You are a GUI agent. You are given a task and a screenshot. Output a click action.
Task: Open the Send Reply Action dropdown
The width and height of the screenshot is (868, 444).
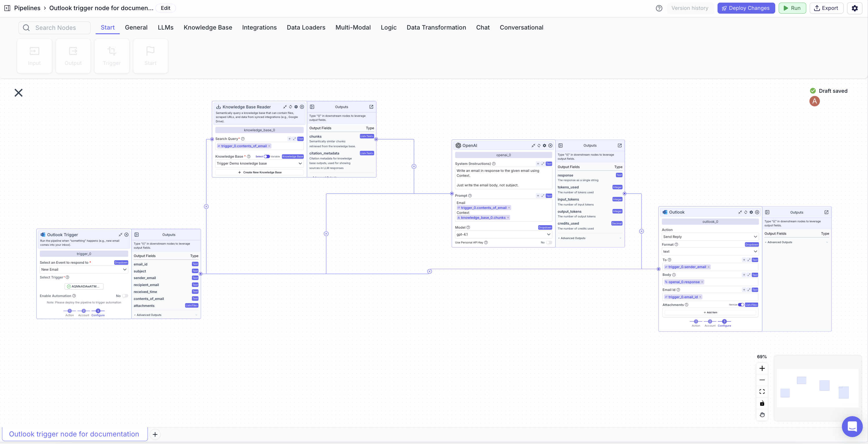tap(710, 236)
